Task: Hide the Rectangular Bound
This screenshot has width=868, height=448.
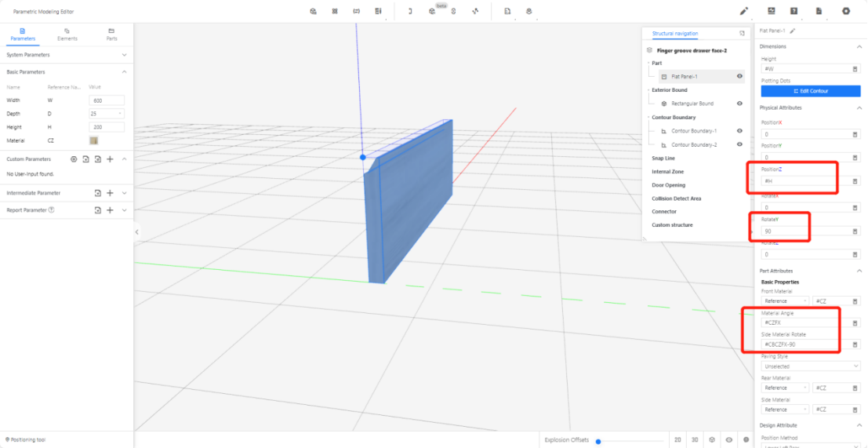Action: (x=739, y=104)
